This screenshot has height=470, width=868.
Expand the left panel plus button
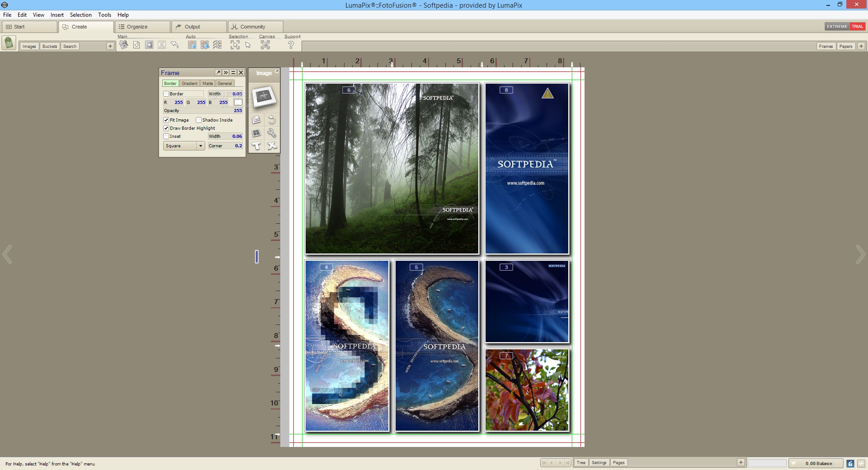pos(110,46)
